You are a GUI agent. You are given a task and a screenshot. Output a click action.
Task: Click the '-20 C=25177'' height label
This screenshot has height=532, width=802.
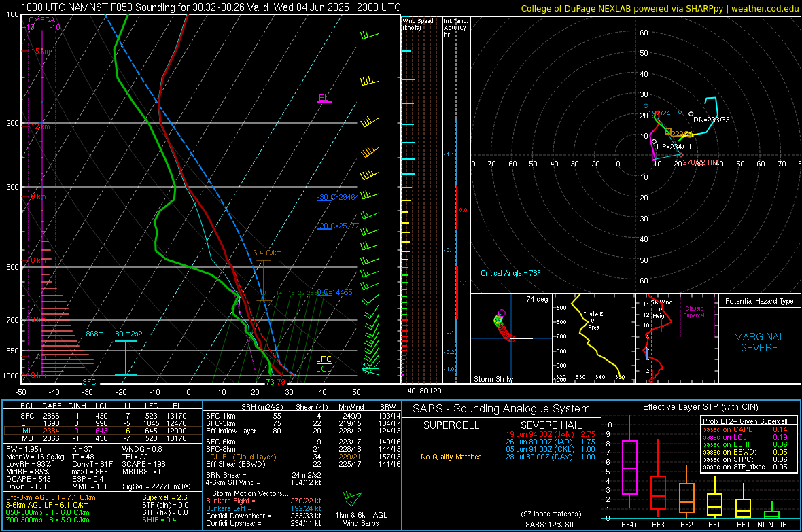pyautogui.click(x=338, y=226)
